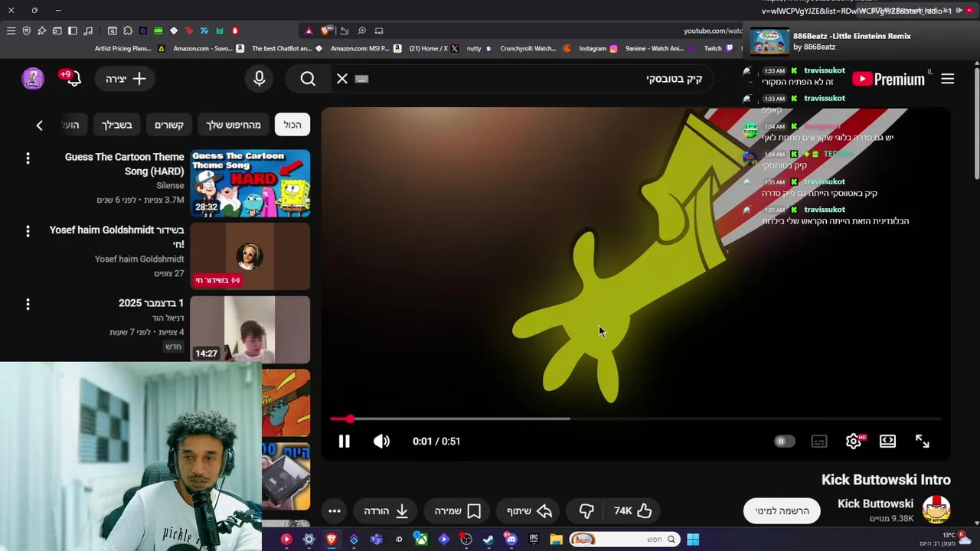
Task: Open the on-screen keyboard in search
Action: (x=361, y=79)
